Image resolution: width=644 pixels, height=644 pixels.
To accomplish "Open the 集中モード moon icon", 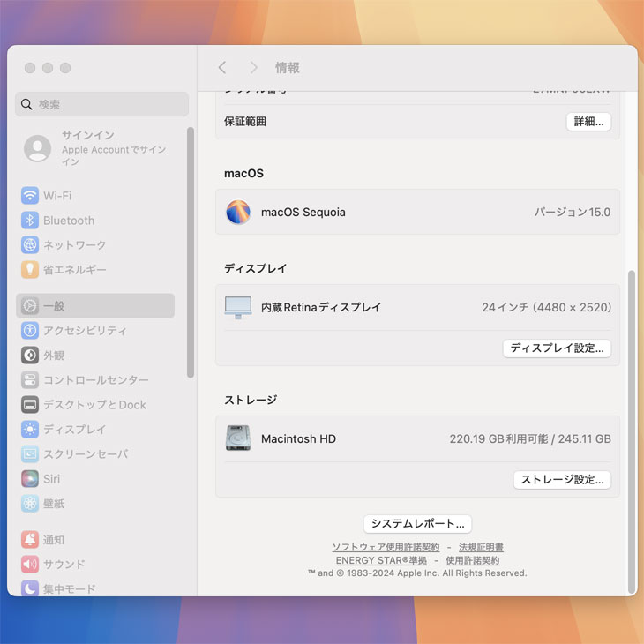I will (30, 588).
